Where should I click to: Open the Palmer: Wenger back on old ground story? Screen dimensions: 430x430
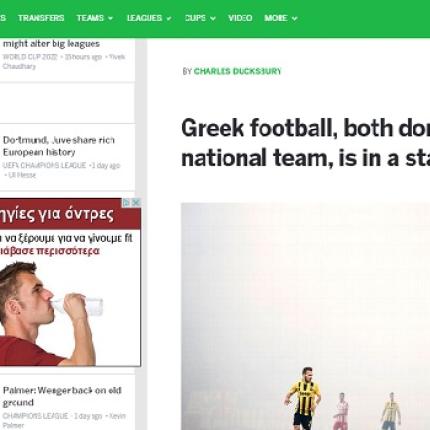(x=62, y=396)
